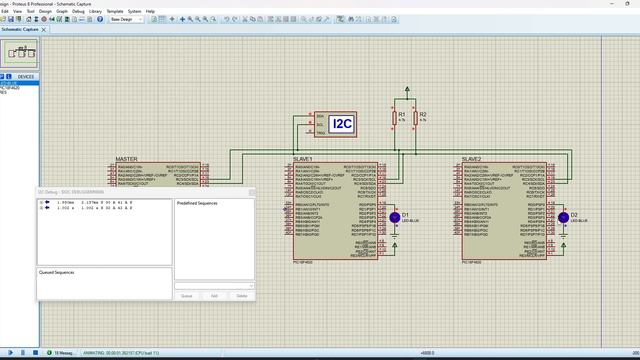Close the Schematic Capture tab
Image resolution: width=640 pixels, height=360 pixels.
pos(44,30)
